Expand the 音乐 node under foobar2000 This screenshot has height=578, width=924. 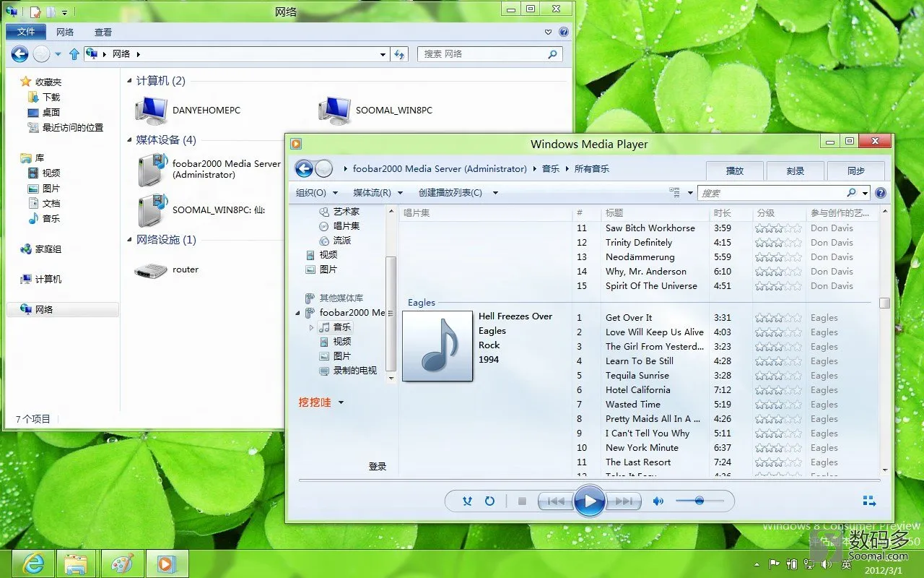tap(312, 327)
